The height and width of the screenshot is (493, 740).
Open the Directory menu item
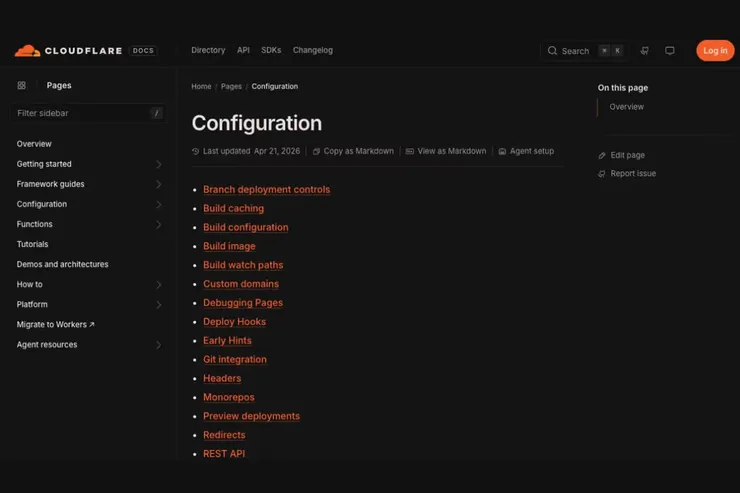click(x=208, y=50)
